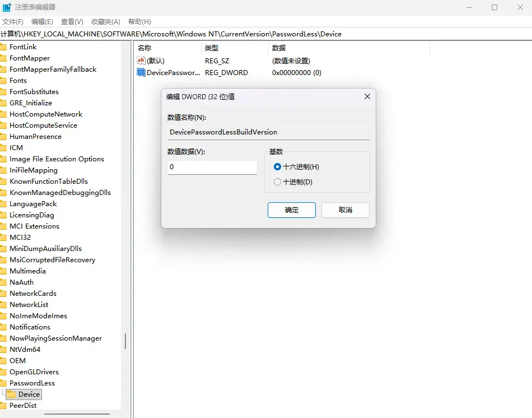Open the 收藏夹(A) favorites menu
This screenshot has width=532, height=418.
point(105,21)
